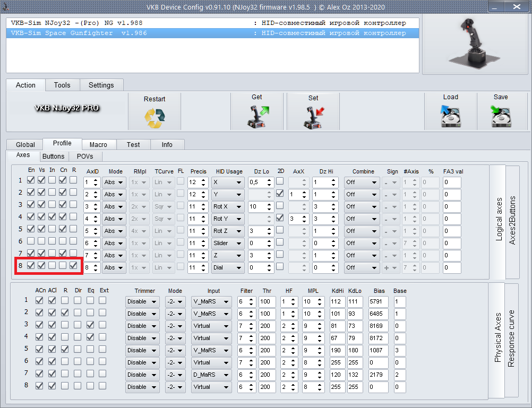Viewport: 532px width, 408px height.
Task: Open the Mode dropdown for logical axis 1
Action: 114,182
